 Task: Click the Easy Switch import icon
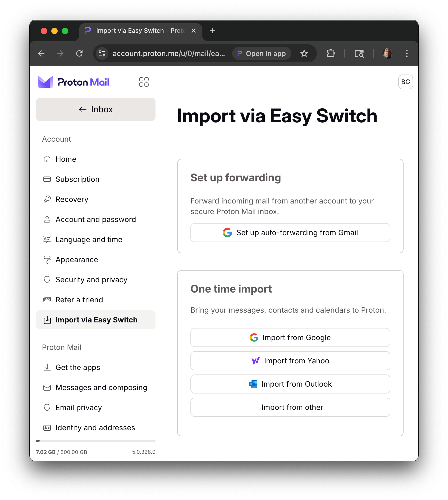click(47, 320)
